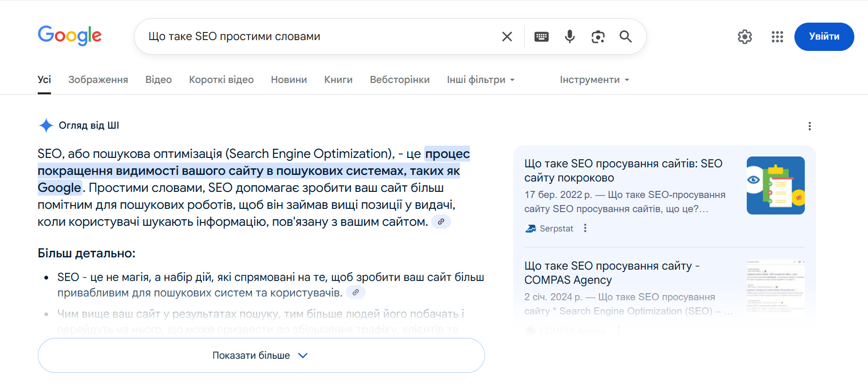The height and width of the screenshot is (387, 868).
Task: Open search by image camera icon
Action: (598, 37)
